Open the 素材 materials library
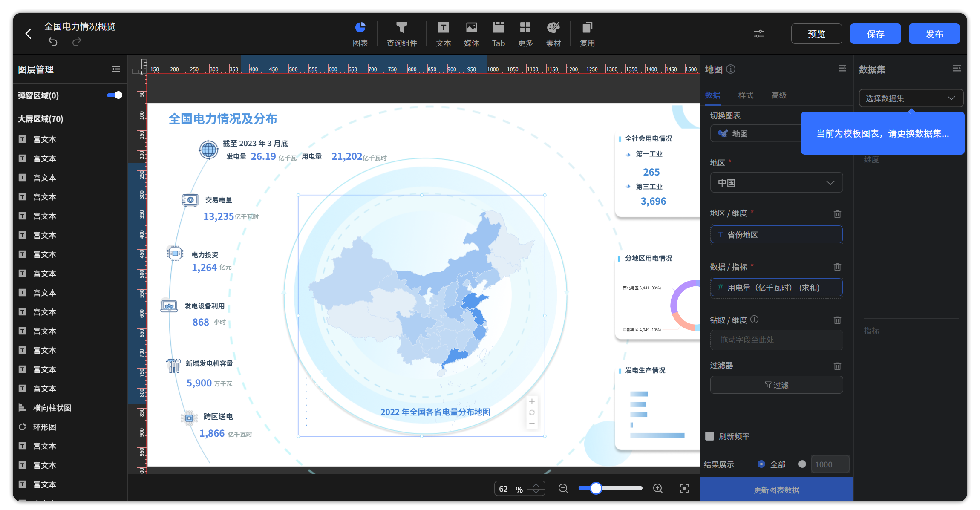Screen dimensions: 980x510 tap(553, 34)
